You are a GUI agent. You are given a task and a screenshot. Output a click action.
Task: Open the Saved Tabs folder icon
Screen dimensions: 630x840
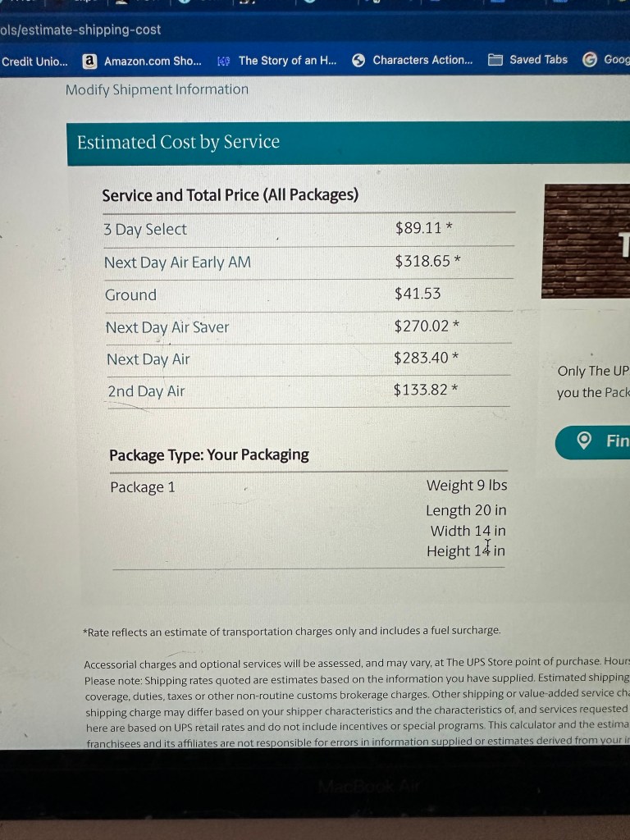pyautogui.click(x=495, y=60)
